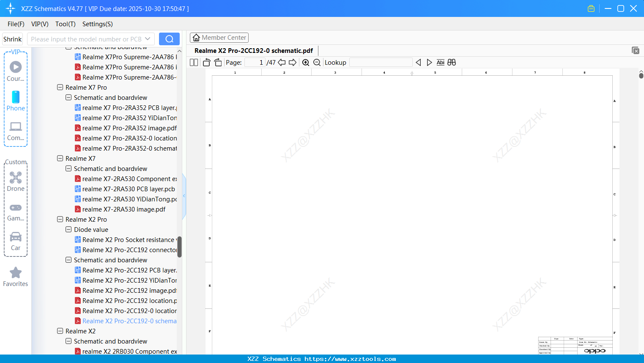The height and width of the screenshot is (363, 644).
Task: Click the Page number input box
Action: (x=255, y=63)
